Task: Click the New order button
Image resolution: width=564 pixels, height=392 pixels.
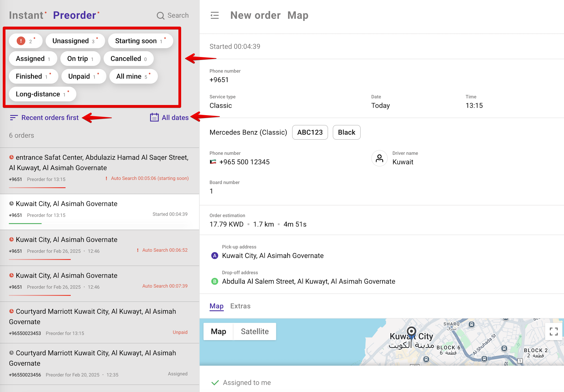Action: point(255,15)
